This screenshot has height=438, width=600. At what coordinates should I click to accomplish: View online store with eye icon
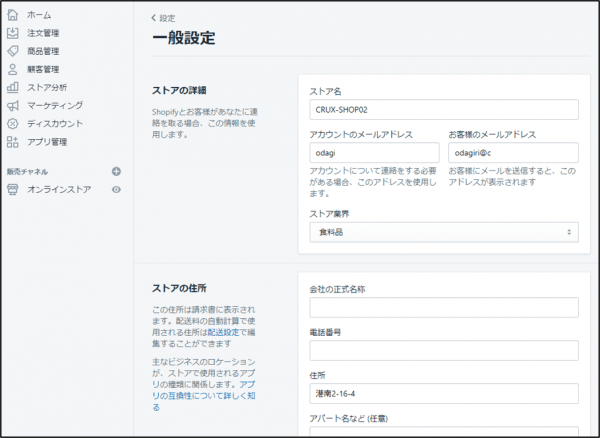pos(116,189)
